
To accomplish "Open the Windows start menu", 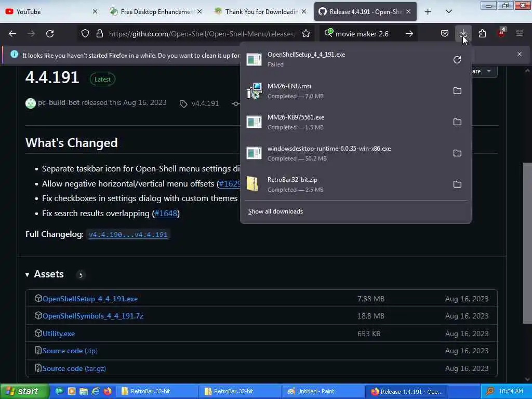I will (x=24, y=391).
